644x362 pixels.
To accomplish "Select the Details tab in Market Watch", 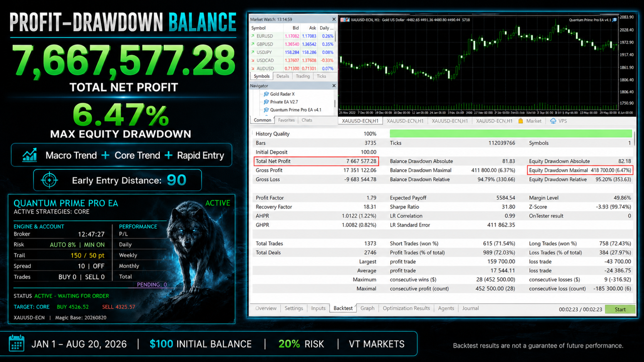I will pos(283,76).
